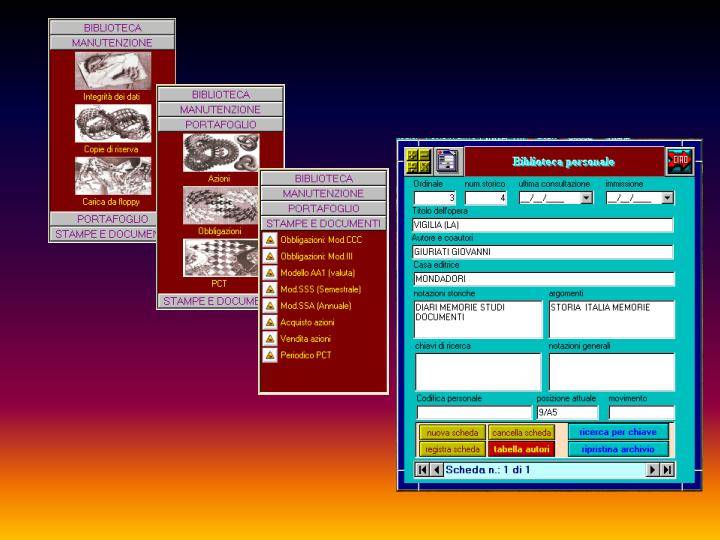
Task: Select BIBLIOTECA header in the first menu panel
Action: pos(112,28)
